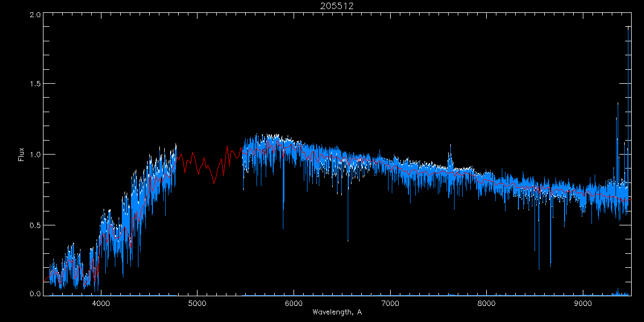
Task: Click the 1.0 flux tick label
Action: 35,155
